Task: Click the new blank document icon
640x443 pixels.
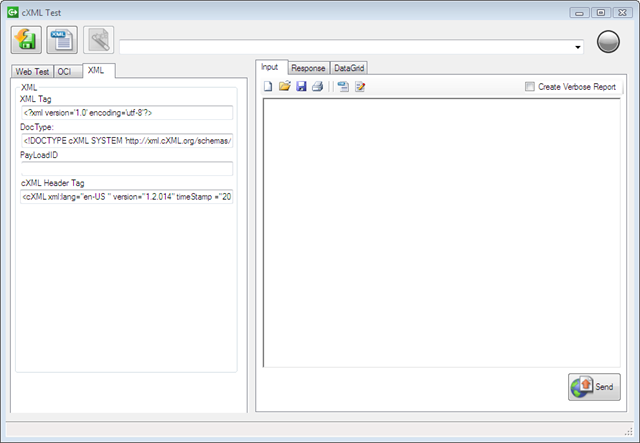Action: pyautogui.click(x=268, y=86)
